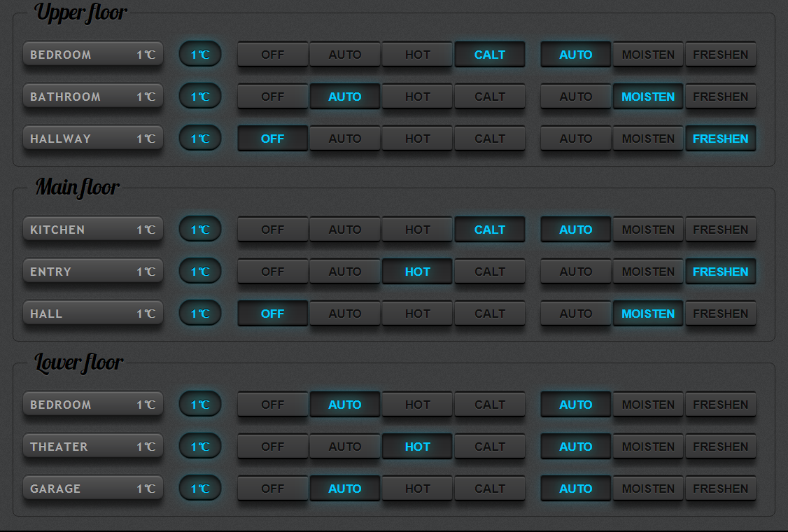Toggle the highlighted HOT button for Theater
The height and width of the screenshot is (532, 788).
pos(417,447)
